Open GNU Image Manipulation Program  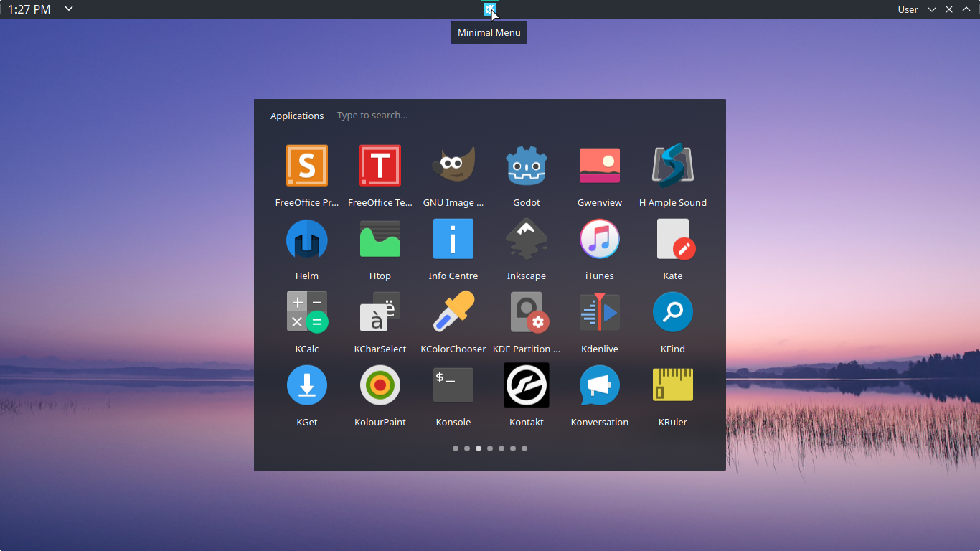(453, 166)
